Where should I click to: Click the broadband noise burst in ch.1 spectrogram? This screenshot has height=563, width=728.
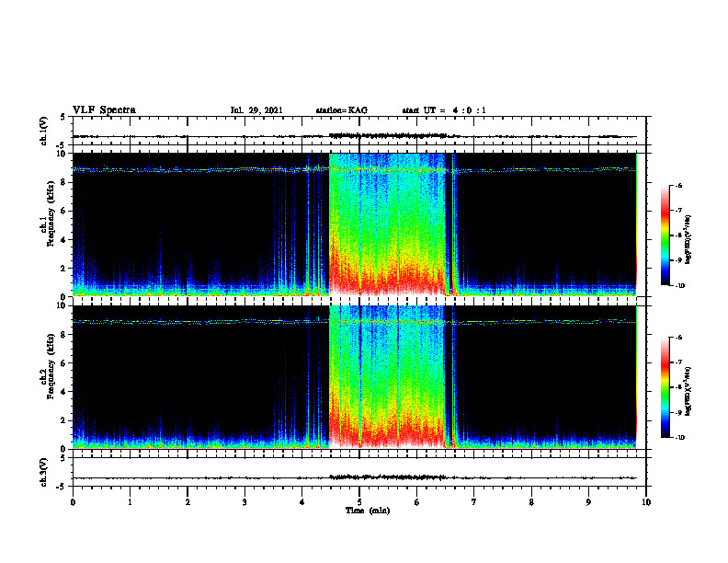(387, 224)
